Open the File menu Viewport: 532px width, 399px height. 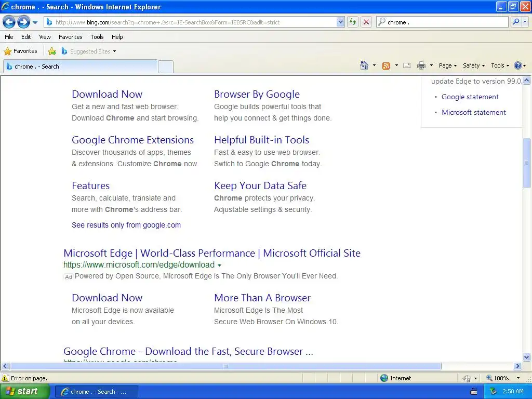[9, 37]
